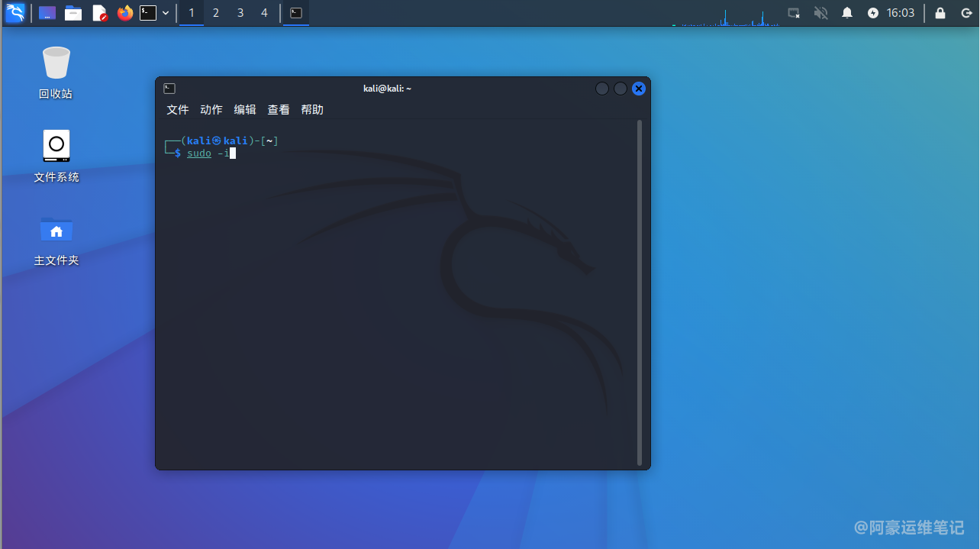Viewport: 980px width, 549px height.
Task: Launch the text editor from the panel
Action: click(99, 13)
